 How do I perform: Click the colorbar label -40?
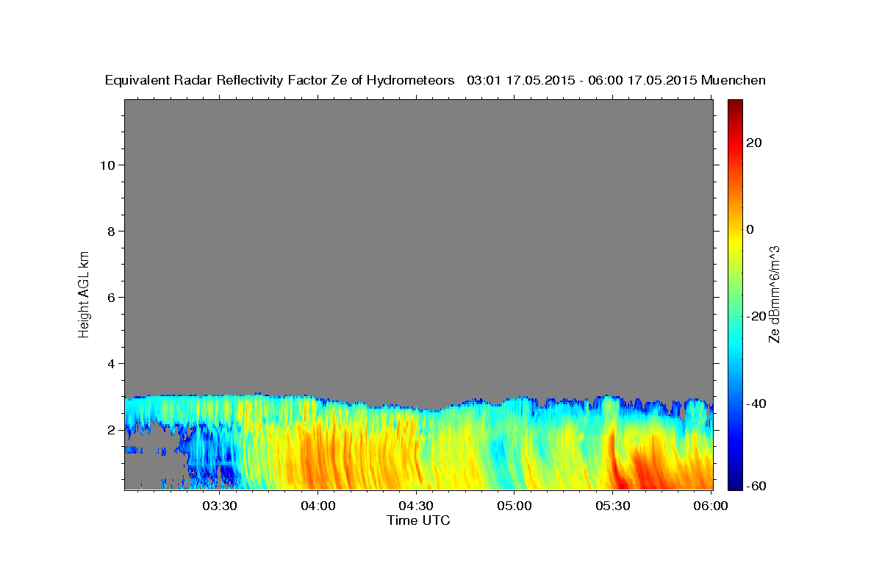coord(755,404)
